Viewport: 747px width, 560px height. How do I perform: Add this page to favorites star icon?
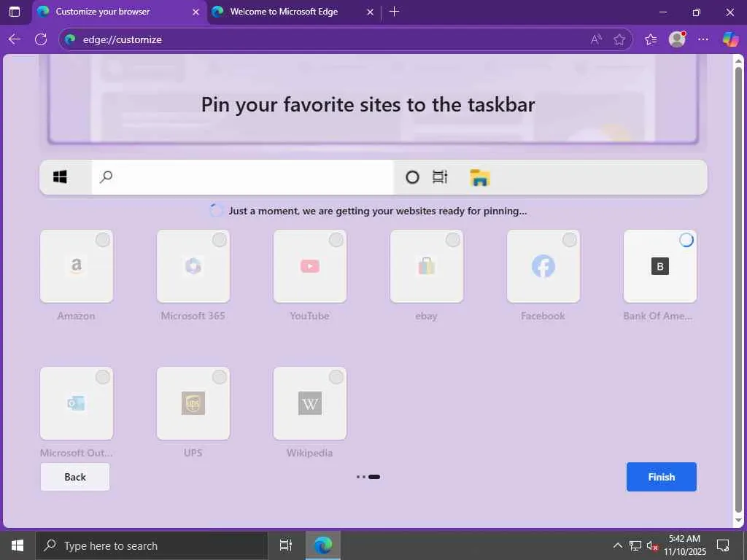[x=619, y=39]
